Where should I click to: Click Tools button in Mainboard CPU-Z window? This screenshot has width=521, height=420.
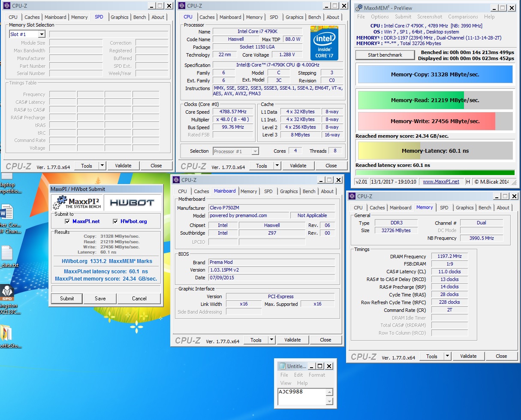[256, 340]
